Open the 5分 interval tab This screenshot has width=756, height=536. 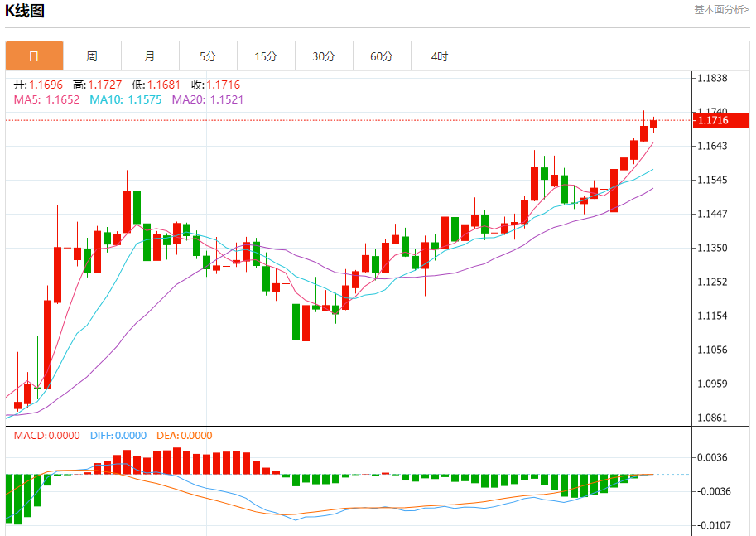208,56
